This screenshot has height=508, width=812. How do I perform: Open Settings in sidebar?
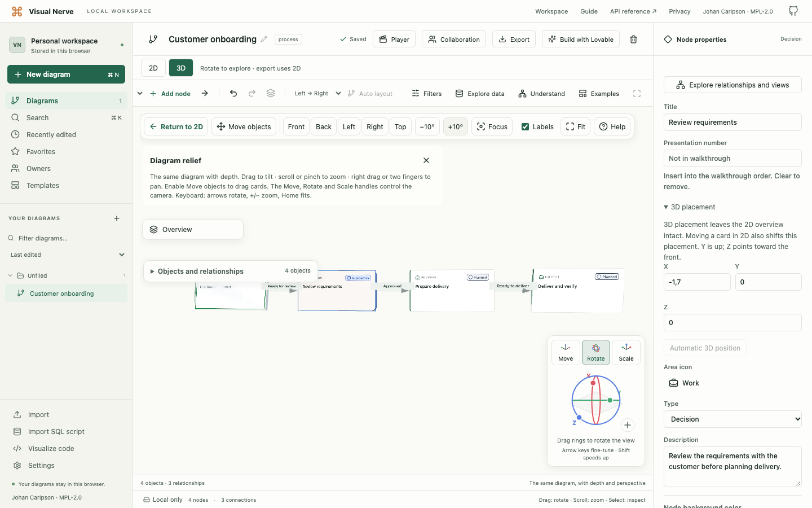coord(66,466)
